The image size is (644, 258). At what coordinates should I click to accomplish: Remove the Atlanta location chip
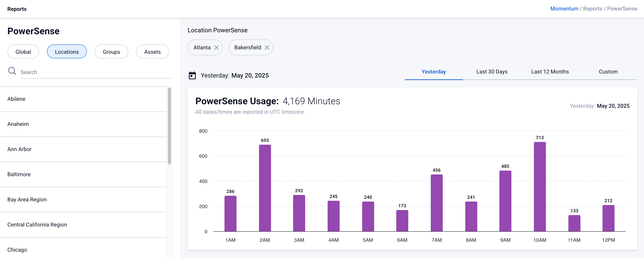[x=217, y=48]
